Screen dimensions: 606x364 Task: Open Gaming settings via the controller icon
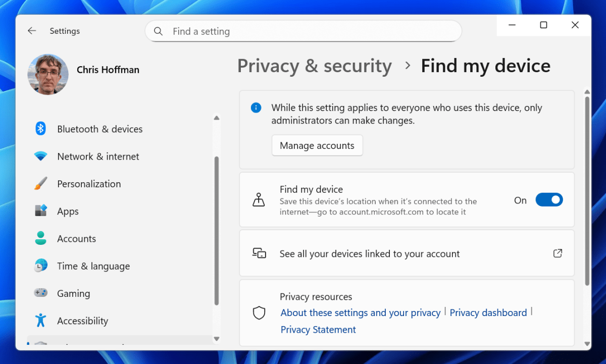pyautogui.click(x=39, y=293)
